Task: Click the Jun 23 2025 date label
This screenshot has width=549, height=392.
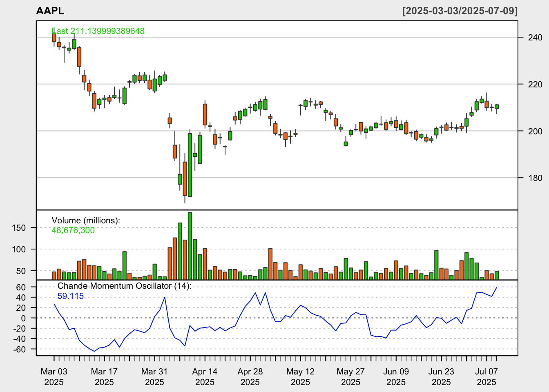Action: pyautogui.click(x=441, y=377)
